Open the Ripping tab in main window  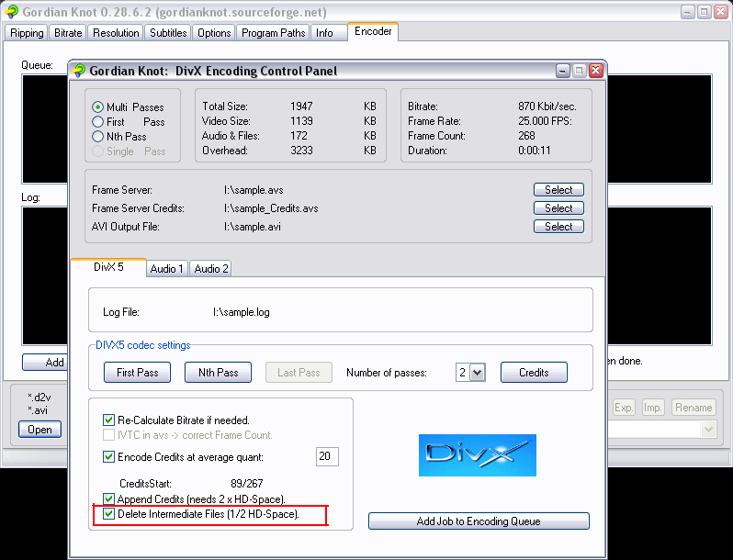point(27,33)
